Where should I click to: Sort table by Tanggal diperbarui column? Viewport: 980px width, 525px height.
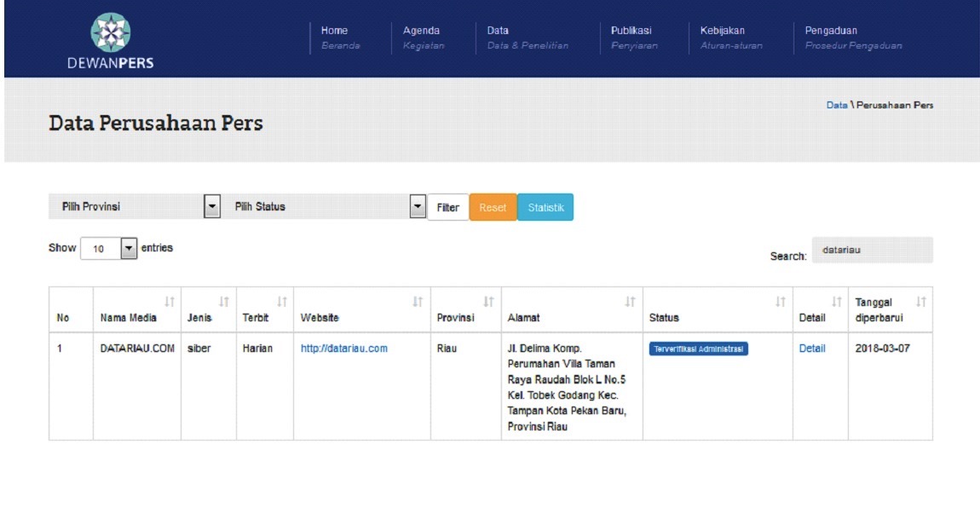click(890, 309)
